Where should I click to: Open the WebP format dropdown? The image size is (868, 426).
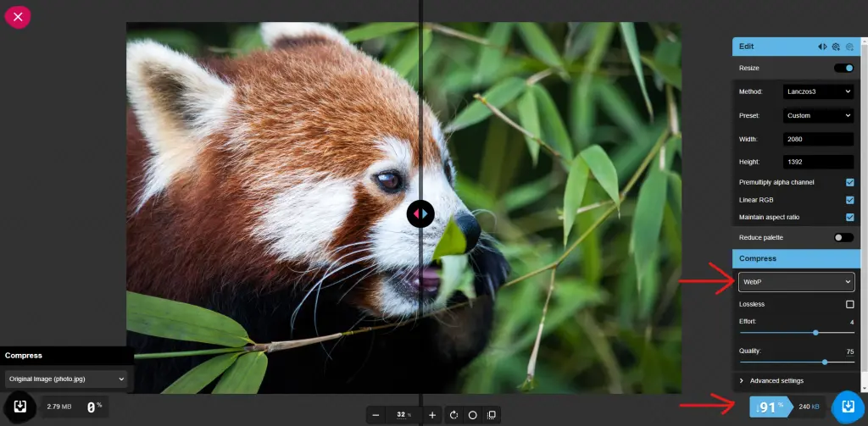point(796,281)
